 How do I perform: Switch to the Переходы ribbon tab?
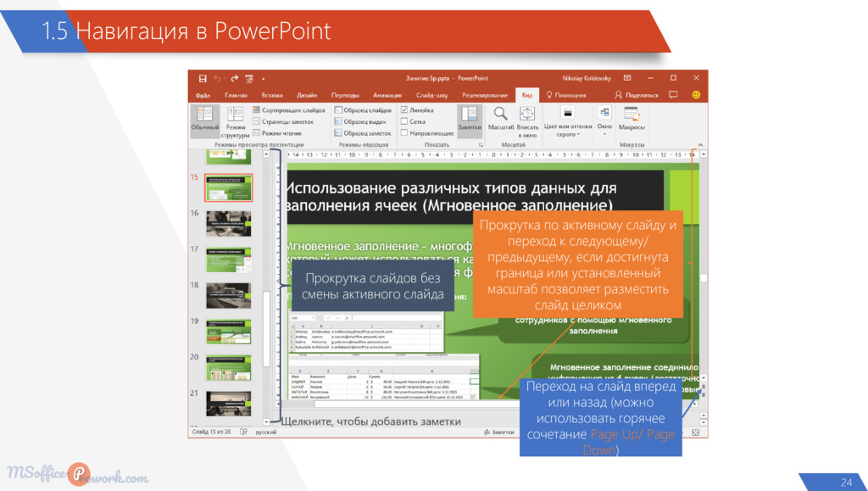pos(345,95)
